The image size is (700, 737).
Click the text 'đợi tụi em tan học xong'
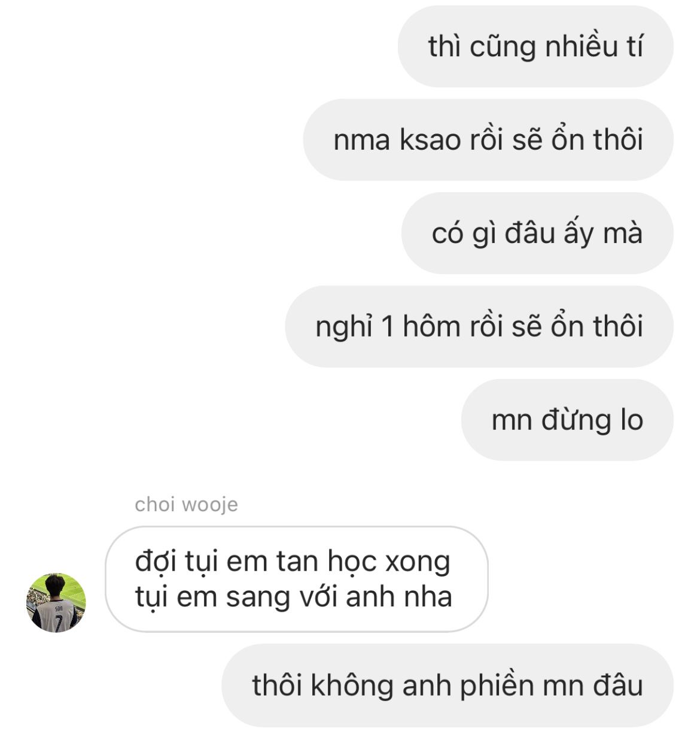(x=293, y=562)
